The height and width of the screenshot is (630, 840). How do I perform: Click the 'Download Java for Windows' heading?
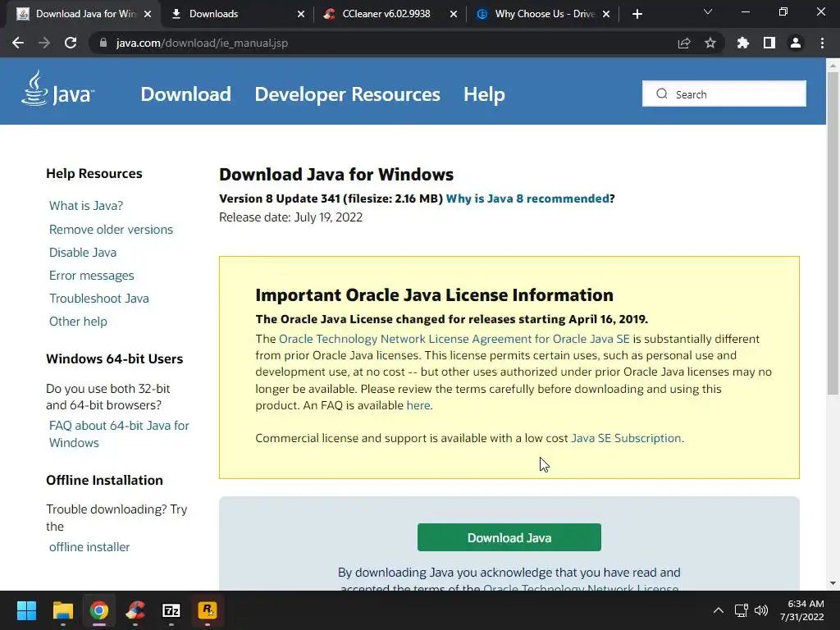336,175
